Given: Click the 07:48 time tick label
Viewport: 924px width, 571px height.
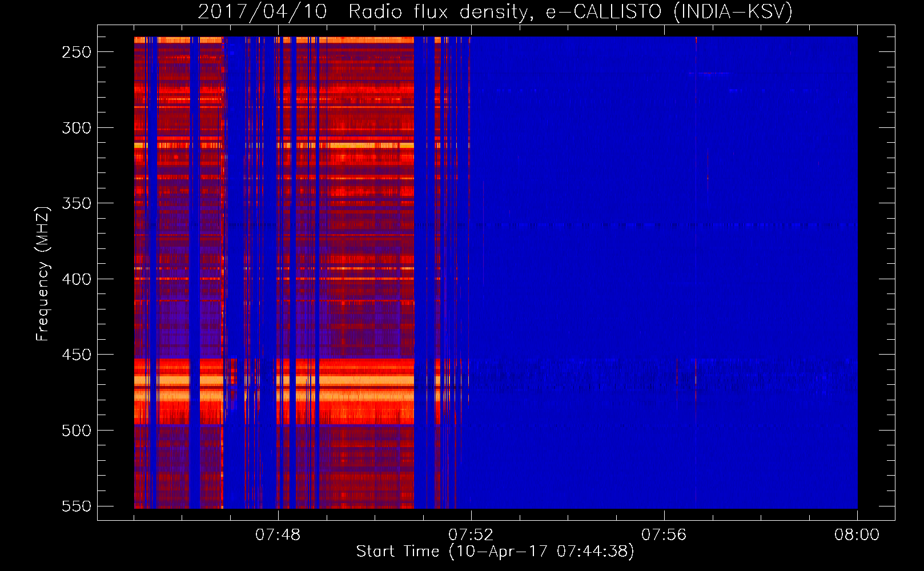Looking at the screenshot, I should click(278, 535).
